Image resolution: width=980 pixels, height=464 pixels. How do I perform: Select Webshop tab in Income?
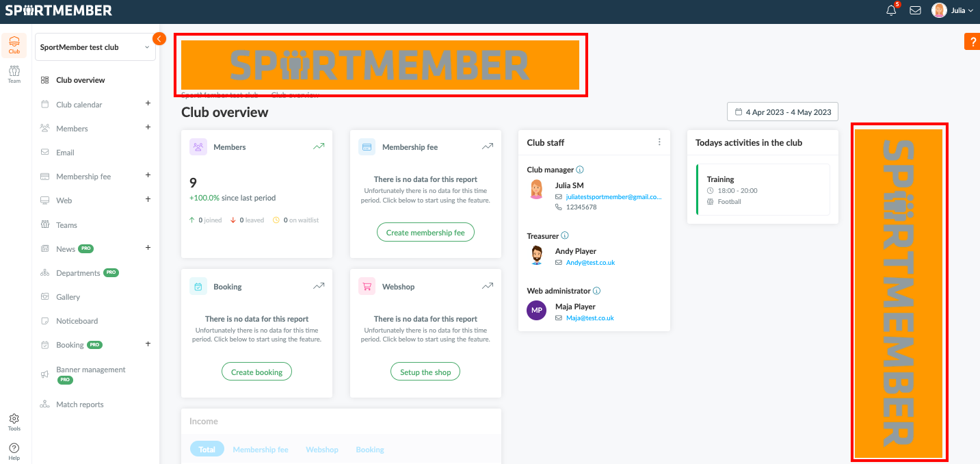(x=322, y=450)
